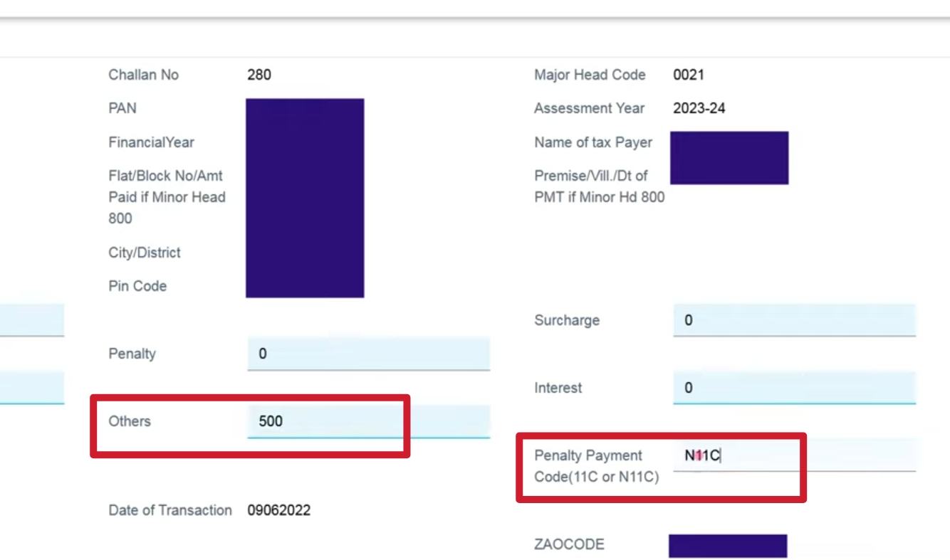The height and width of the screenshot is (560, 950).
Task: Click the Others label
Action: pos(130,421)
